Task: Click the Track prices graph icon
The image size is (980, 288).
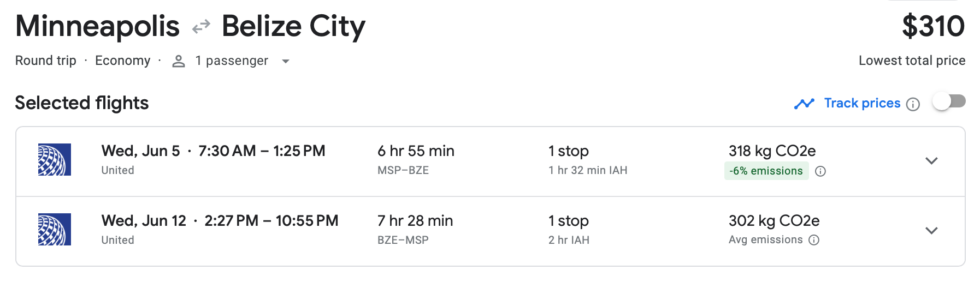Action: point(804,103)
